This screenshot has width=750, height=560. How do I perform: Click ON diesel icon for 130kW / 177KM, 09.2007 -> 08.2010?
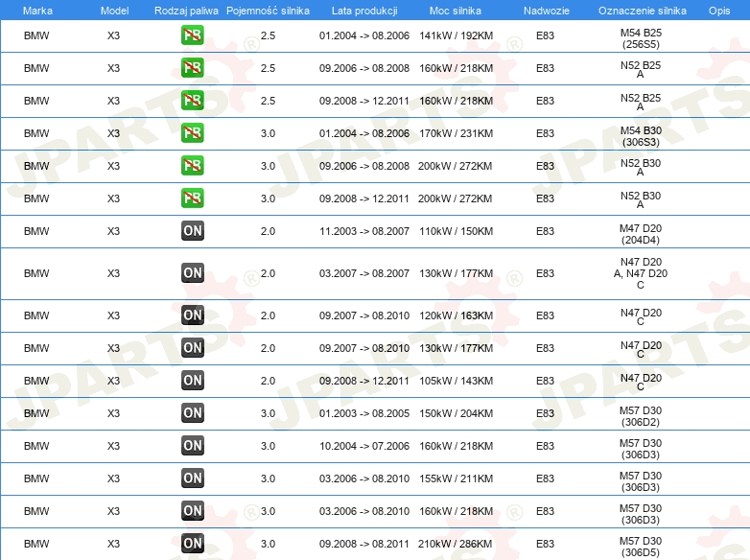coord(192,348)
